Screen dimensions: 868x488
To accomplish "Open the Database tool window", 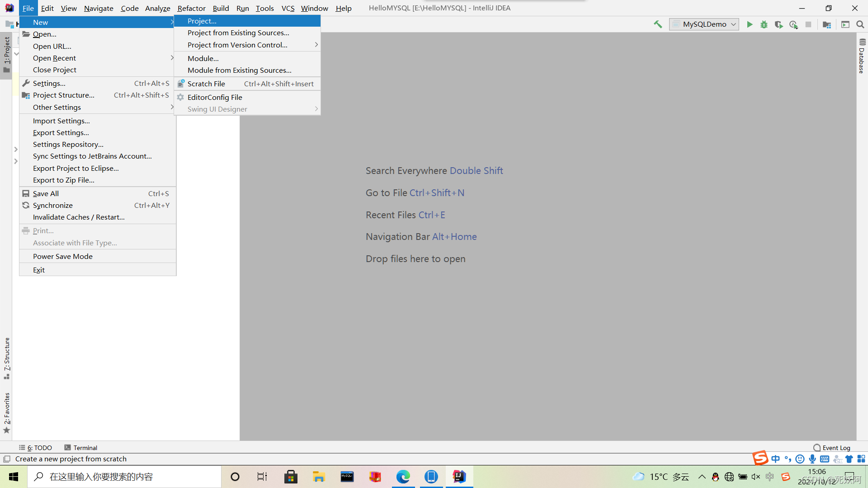I will 862,56.
